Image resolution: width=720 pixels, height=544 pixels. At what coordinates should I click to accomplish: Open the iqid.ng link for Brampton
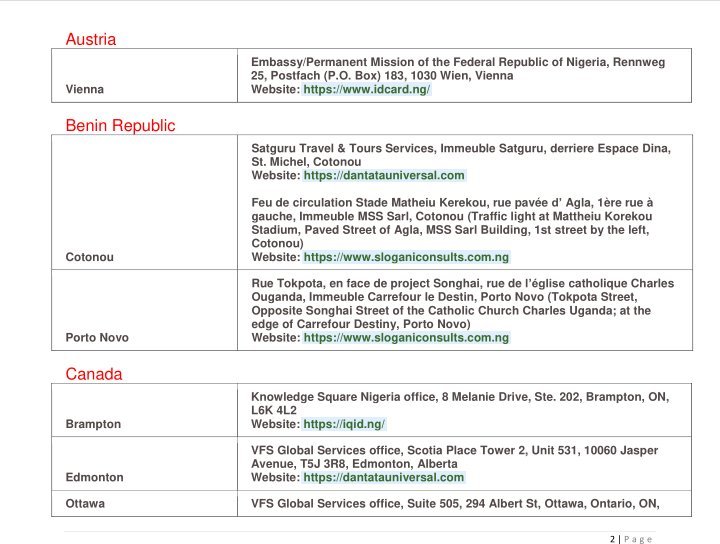(344, 424)
